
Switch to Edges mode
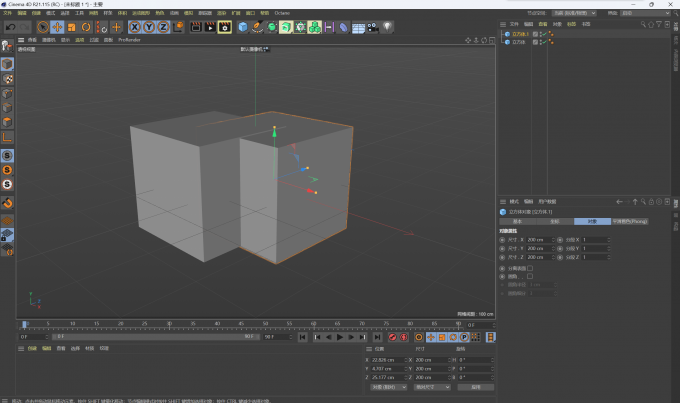coord(7,108)
